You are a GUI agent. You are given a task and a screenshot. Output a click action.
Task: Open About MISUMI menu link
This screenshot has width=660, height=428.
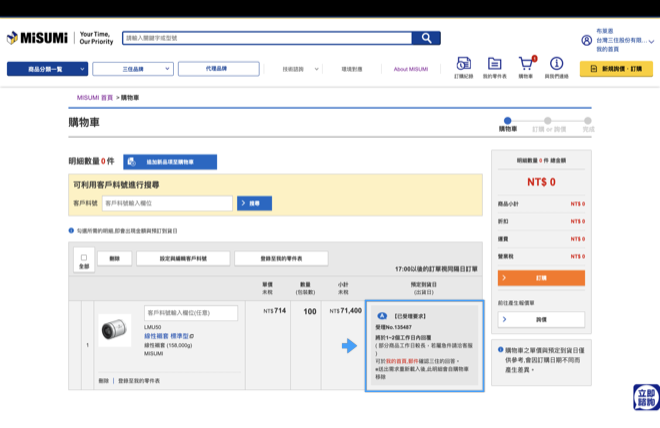[411, 69]
